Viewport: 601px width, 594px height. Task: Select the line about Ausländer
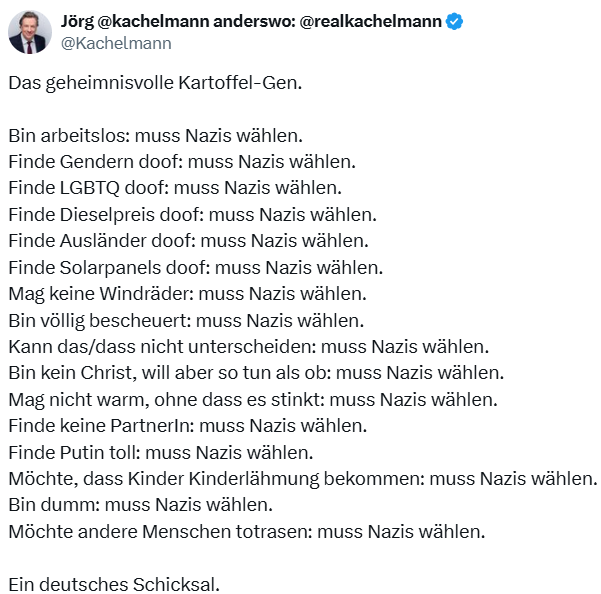189,241
